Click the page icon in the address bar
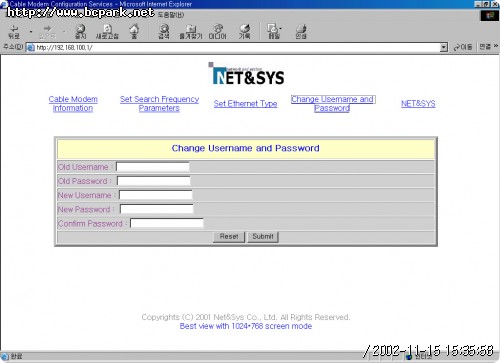The width and height of the screenshot is (500, 363). click(x=31, y=47)
